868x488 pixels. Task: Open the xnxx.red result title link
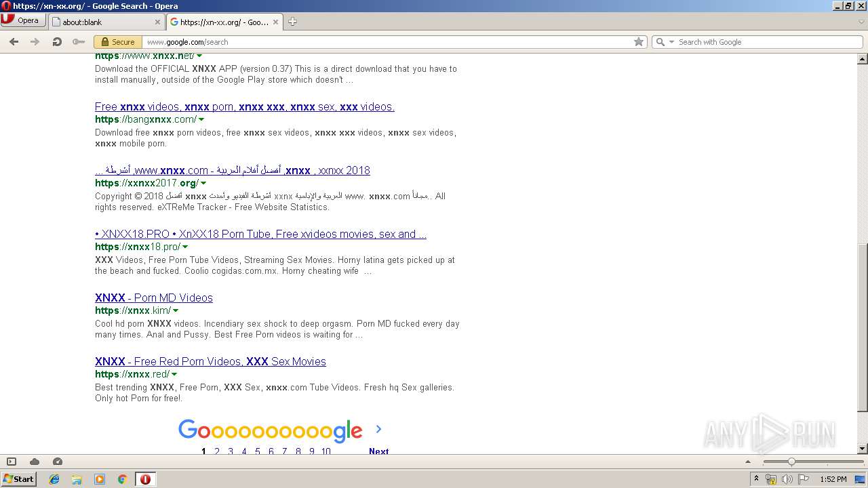tap(210, 362)
